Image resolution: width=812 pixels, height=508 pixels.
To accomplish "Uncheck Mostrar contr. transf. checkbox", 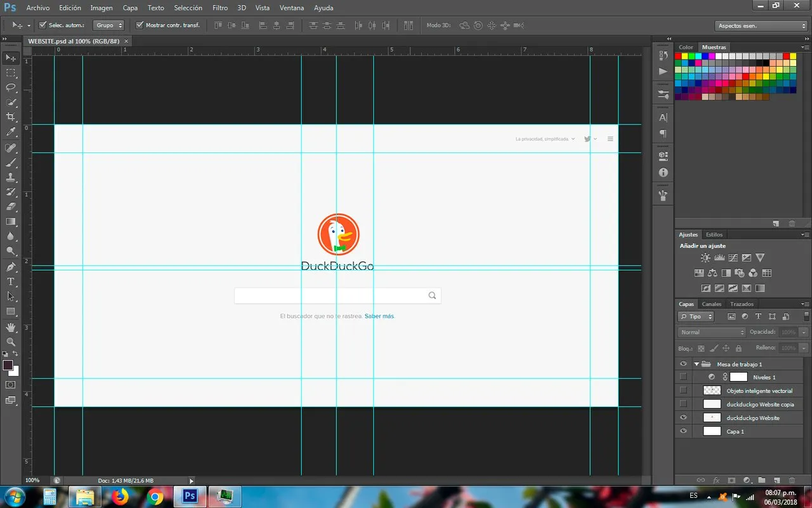I will point(140,25).
